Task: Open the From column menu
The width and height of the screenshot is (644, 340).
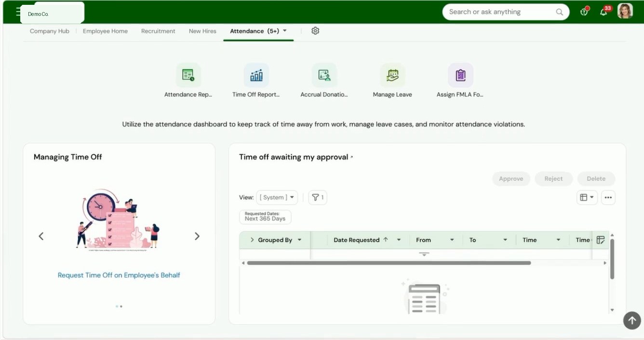Action: (x=452, y=240)
